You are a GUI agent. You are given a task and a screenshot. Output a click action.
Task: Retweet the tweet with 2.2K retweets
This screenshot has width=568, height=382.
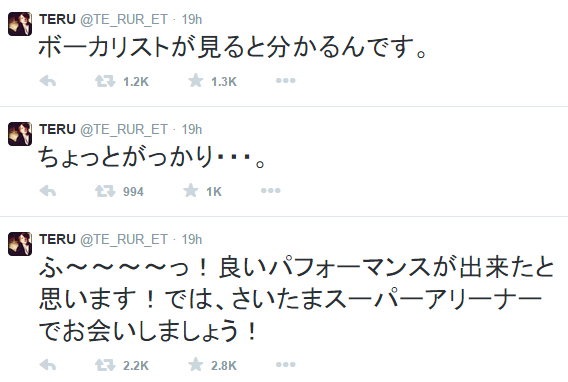click(x=105, y=365)
